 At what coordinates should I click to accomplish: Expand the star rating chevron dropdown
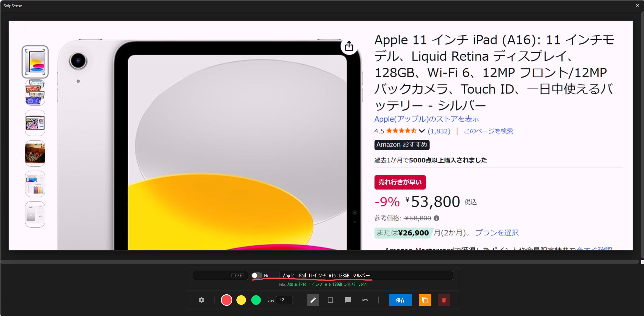coord(421,131)
